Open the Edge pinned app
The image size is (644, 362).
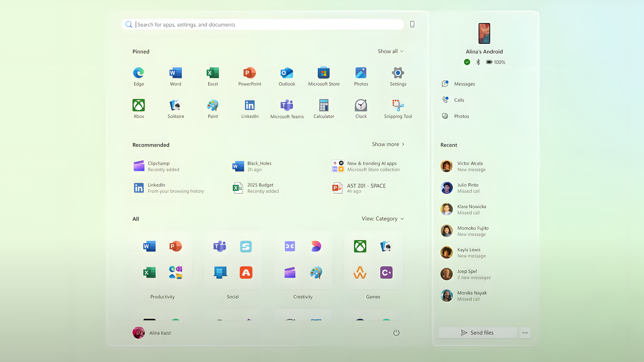(x=139, y=76)
